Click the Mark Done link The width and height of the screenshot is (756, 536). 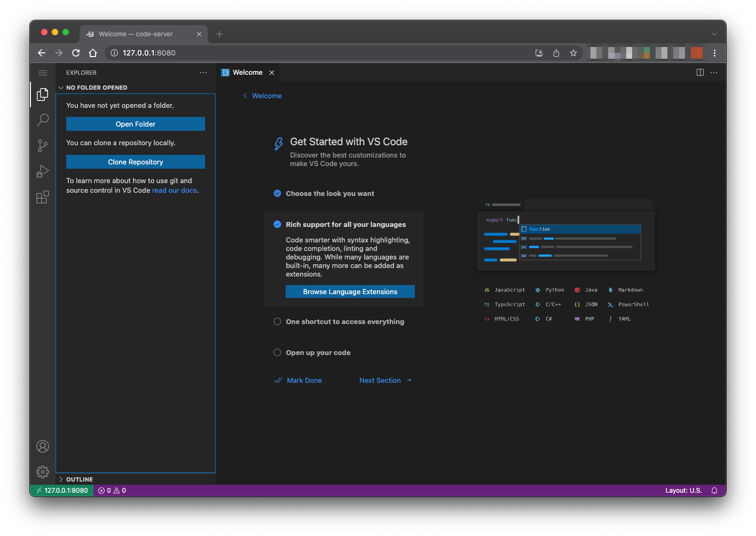coord(298,381)
